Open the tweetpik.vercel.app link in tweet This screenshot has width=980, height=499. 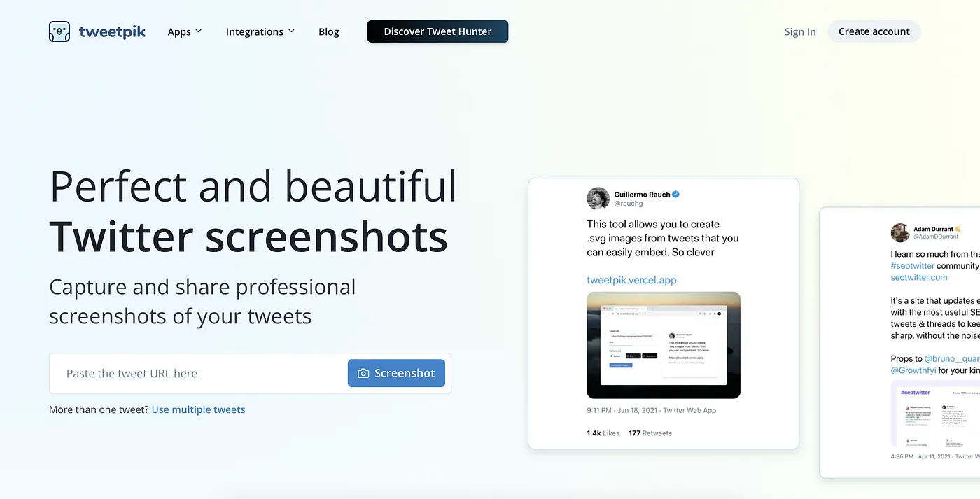tap(631, 280)
